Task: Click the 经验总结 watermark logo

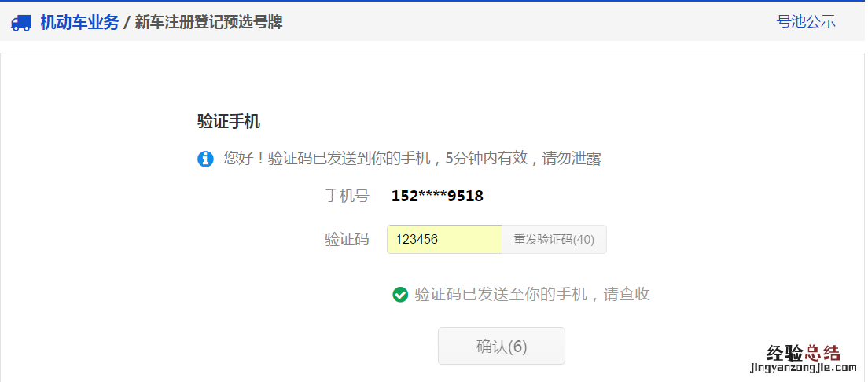Action: 804,353
